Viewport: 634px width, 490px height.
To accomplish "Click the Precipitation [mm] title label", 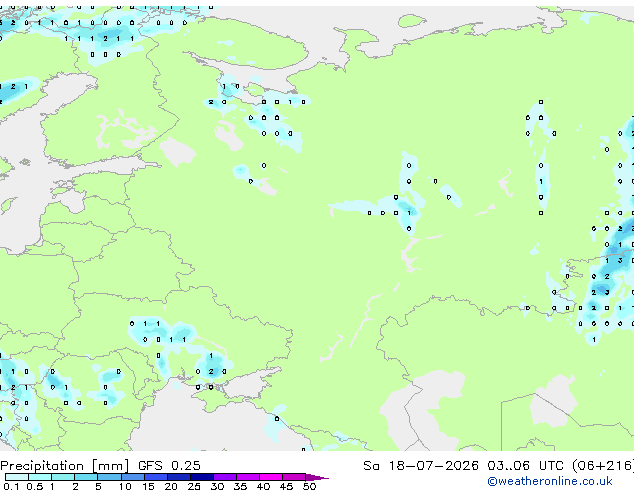I will 65,466.
